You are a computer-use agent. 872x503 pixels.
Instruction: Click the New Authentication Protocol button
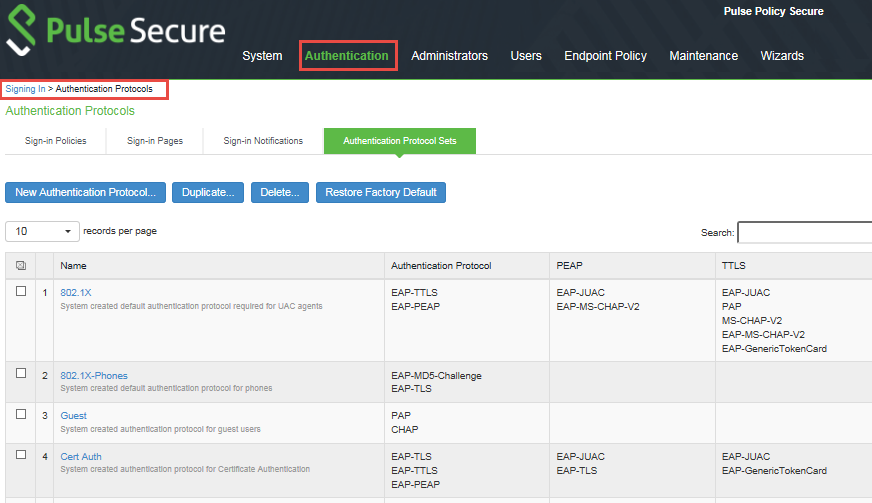(85, 193)
